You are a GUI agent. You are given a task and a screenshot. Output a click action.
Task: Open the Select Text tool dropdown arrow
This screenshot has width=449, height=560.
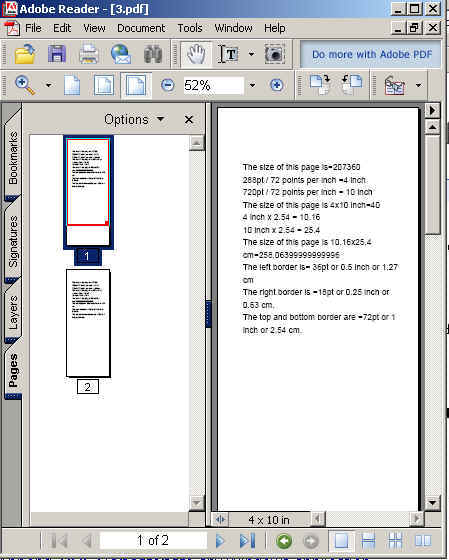tap(251, 54)
